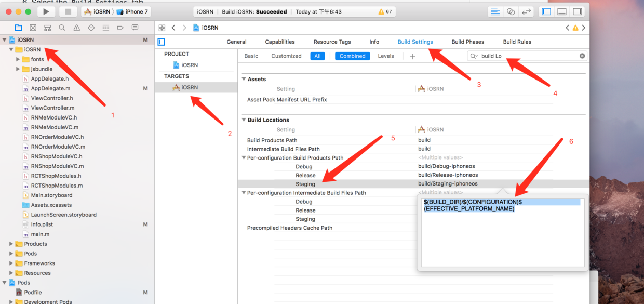Image resolution: width=644 pixels, height=304 pixels.
Task: Show the Version editor
Action: coord(526,11)
